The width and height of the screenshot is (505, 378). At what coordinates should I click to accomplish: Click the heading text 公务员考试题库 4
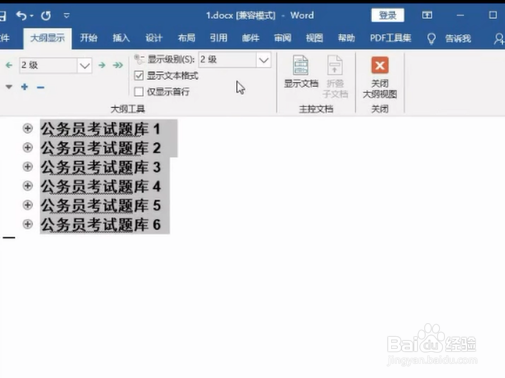click(x=101, y=186)
